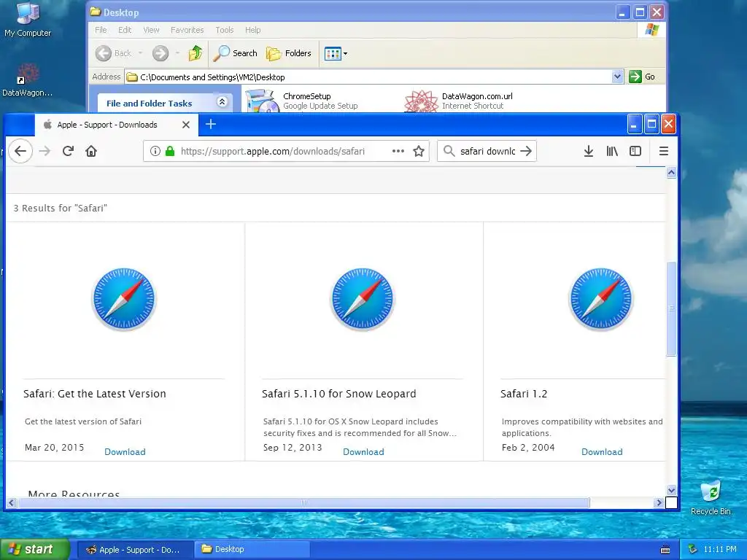Select DataWagon desktop shortcut icon
Image resolution: width=747 pixels, height=560 pixels.
[27, 80]
